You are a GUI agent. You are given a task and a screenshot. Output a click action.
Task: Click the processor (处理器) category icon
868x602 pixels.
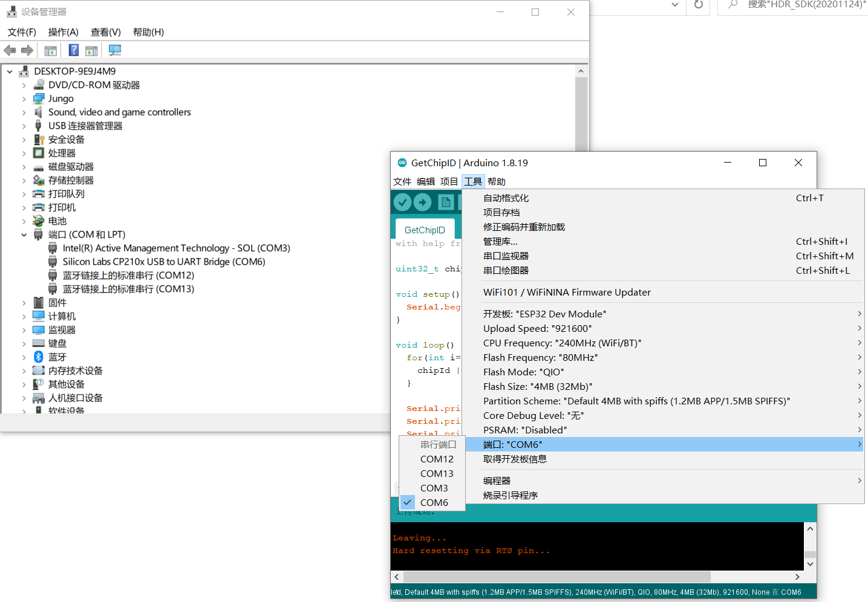tap(39, 153)
